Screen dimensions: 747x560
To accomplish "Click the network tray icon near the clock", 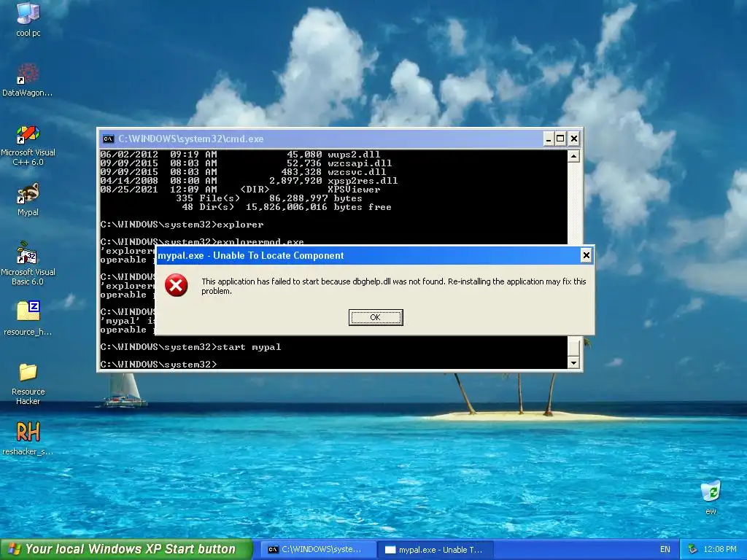I will [692, 549].
